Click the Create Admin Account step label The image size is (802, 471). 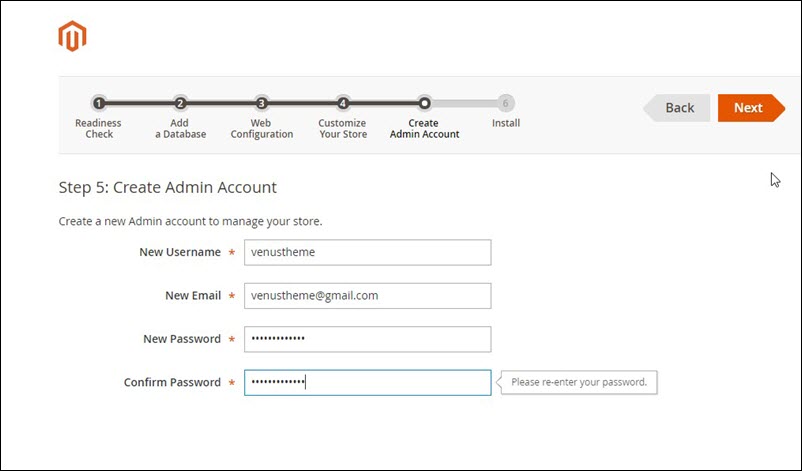pos(424,129)
